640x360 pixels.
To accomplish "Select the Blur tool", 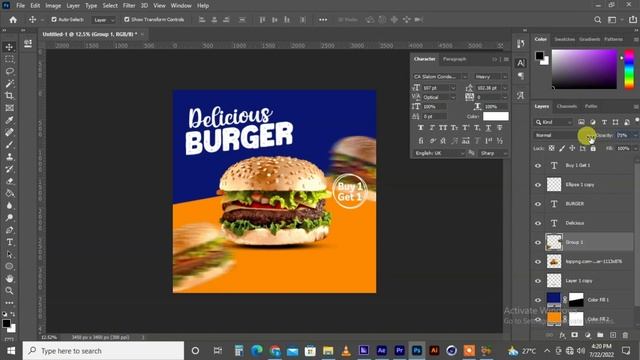I will tap(9, 205).
